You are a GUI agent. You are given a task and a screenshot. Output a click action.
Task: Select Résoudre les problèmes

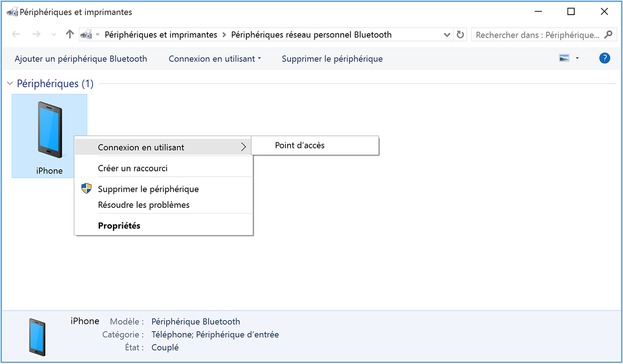144,205
